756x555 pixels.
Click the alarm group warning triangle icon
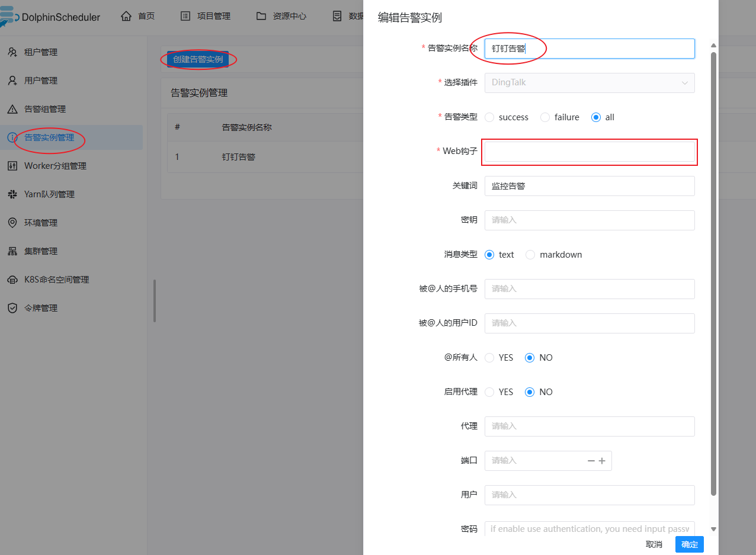12,109
